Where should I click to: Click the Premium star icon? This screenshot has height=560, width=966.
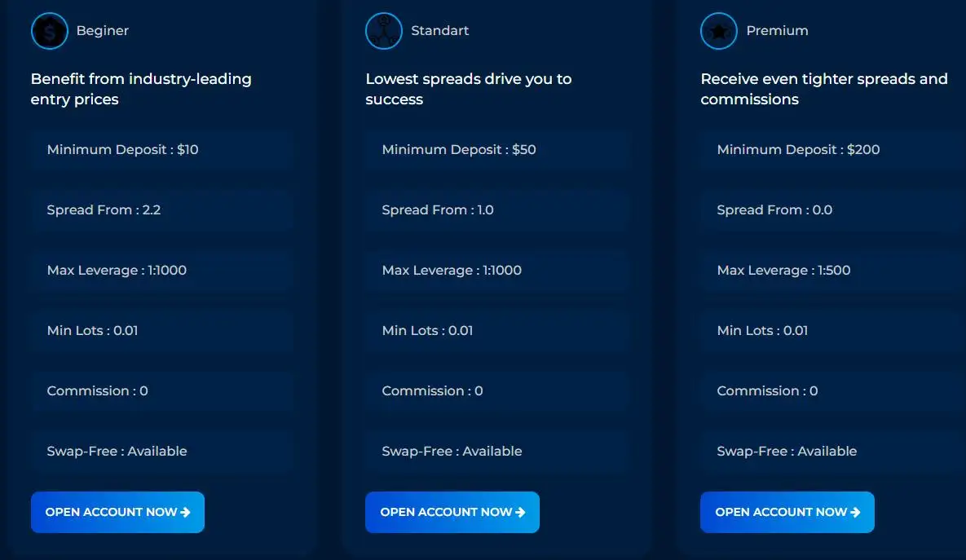719,31
